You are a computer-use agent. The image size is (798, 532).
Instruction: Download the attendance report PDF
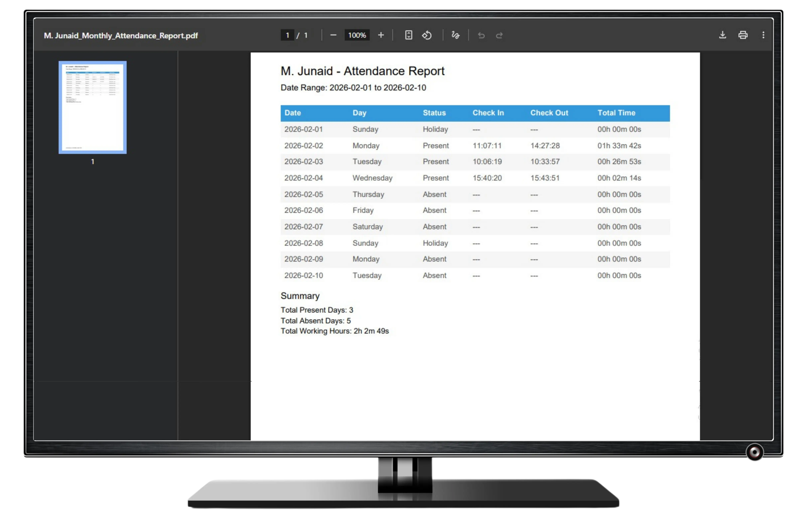pyautogui.click(x=722, y=35)
